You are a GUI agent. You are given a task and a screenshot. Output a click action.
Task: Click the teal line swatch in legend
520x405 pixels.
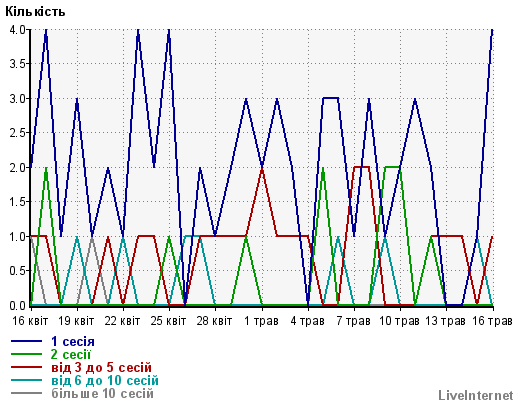26,380
